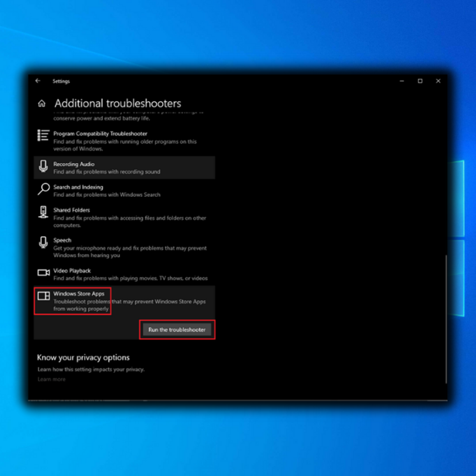The height and width of the screenshot is (476, 476).
Task: Click the Recording Audio microphone icon
Action: [x=43, y=166]
